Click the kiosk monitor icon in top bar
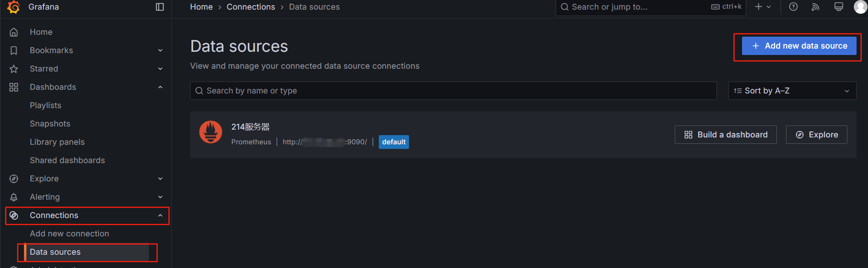The image size is (868, 268). pos(839,7)
